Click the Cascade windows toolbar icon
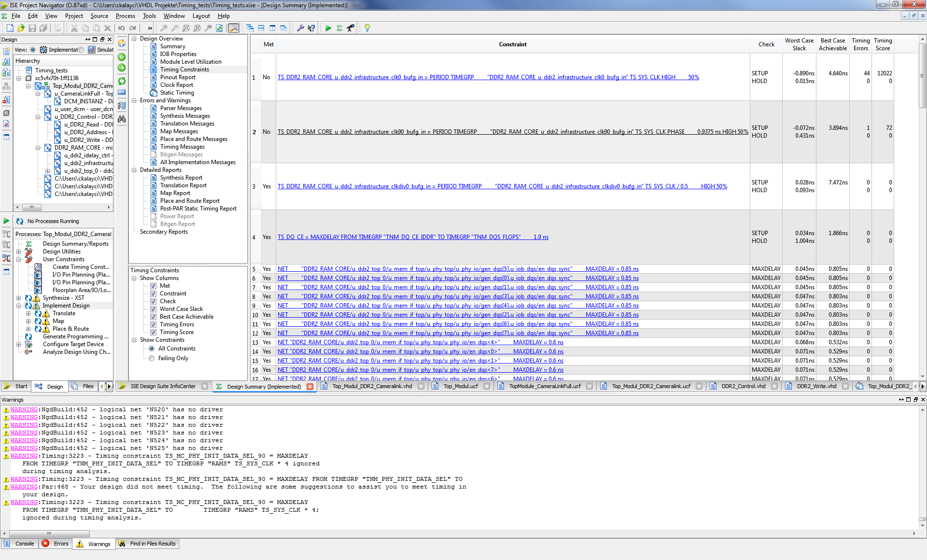The image size is (927, 560). [x=250, y=28]
